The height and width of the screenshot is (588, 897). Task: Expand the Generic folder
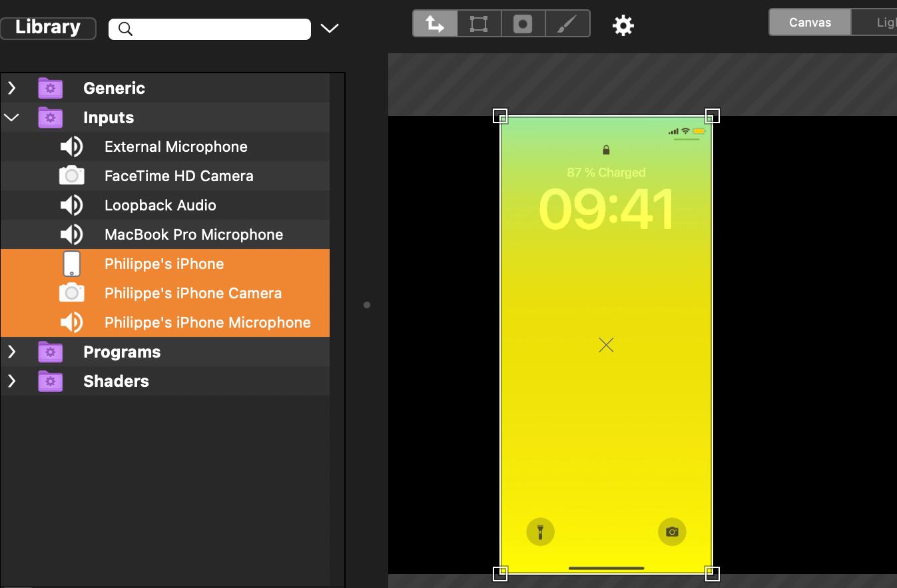[x=12, y=88]
